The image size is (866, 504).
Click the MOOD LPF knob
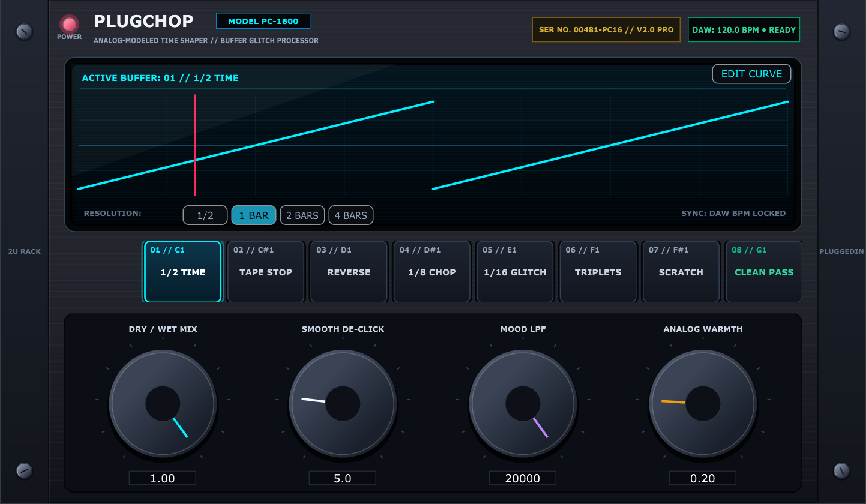(x=523, y=403)
